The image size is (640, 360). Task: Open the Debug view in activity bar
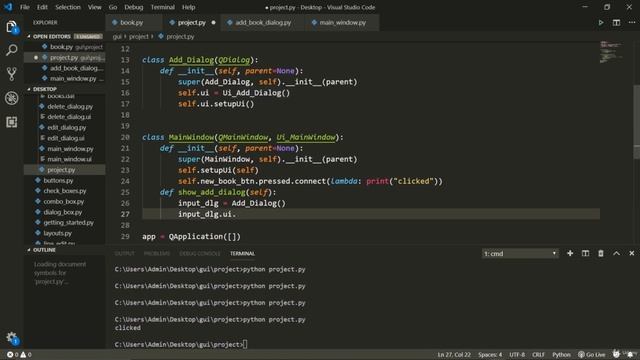(x=11, y=98)
